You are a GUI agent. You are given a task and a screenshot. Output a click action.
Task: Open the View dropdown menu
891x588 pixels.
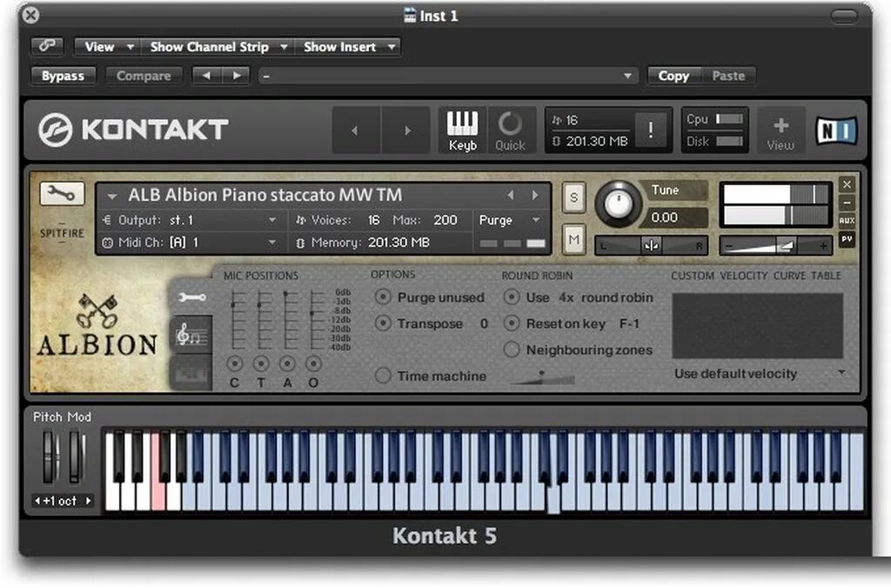click(108, 47)
